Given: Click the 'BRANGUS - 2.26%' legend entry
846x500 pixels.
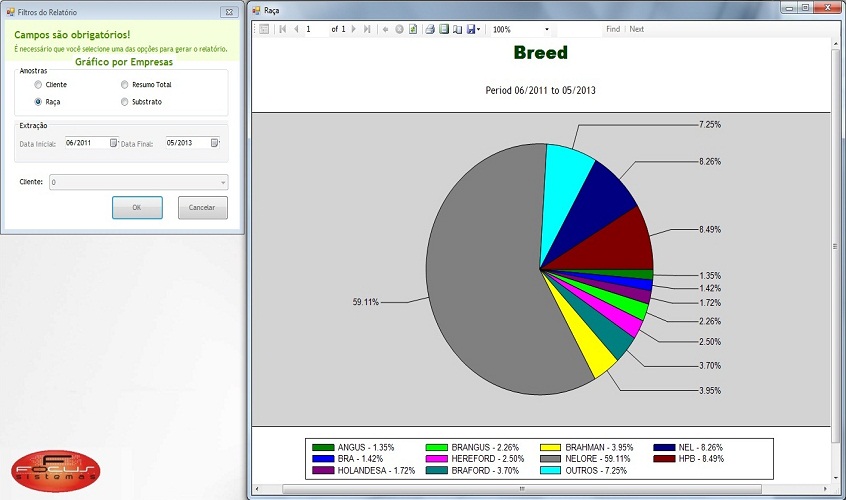Looking at the screenshot, I should [485, 448].
